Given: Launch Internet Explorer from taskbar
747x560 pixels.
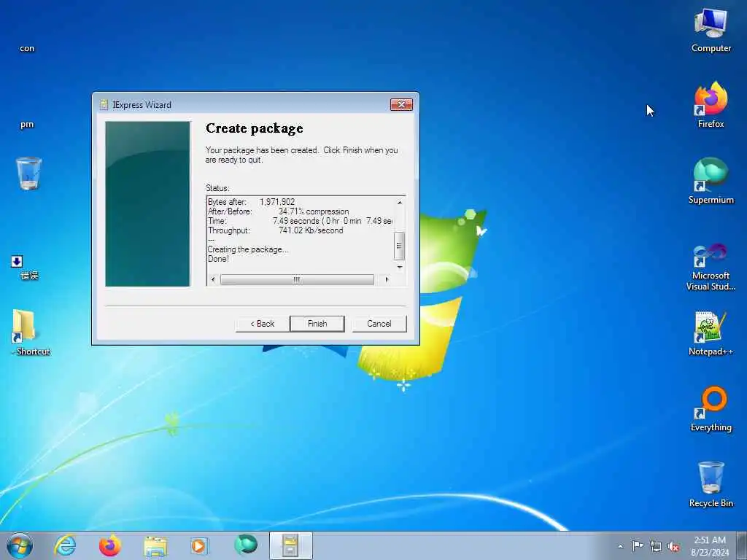Looking at the screenshot, I should pos(65,545).
